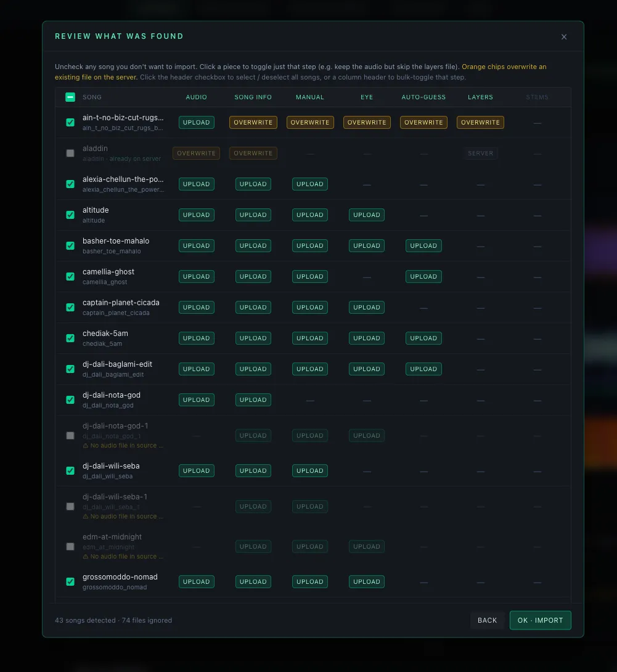
Task: Uncheck the dj-dali-wili-seba checkbox
Action: pyautogui.click(x=70, y=471)
